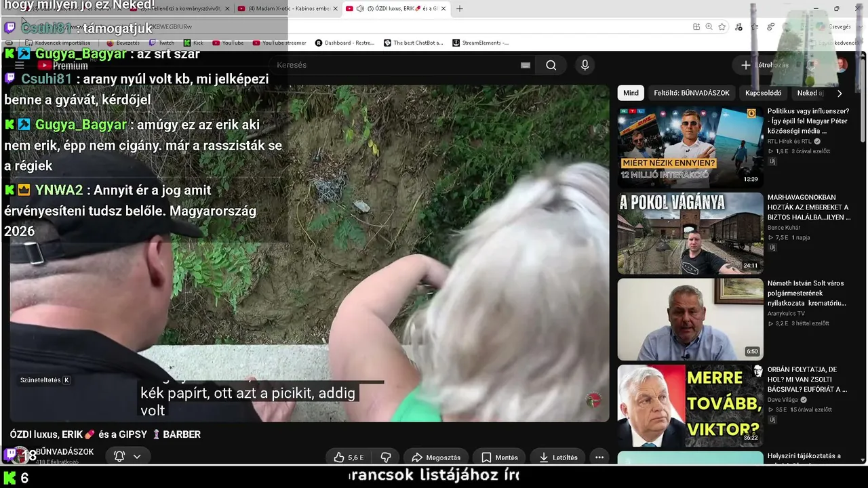The image size is (868, 488).
Task: Open the StreamElements bookmark
Action: click(x=480, y=43)
